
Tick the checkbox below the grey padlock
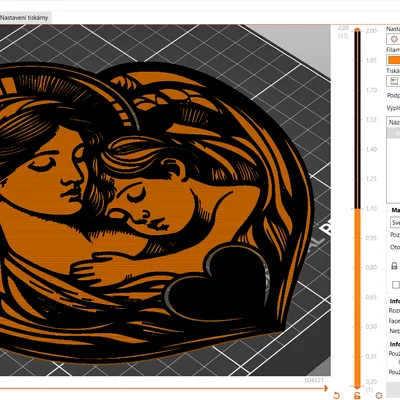click(396, 285)
